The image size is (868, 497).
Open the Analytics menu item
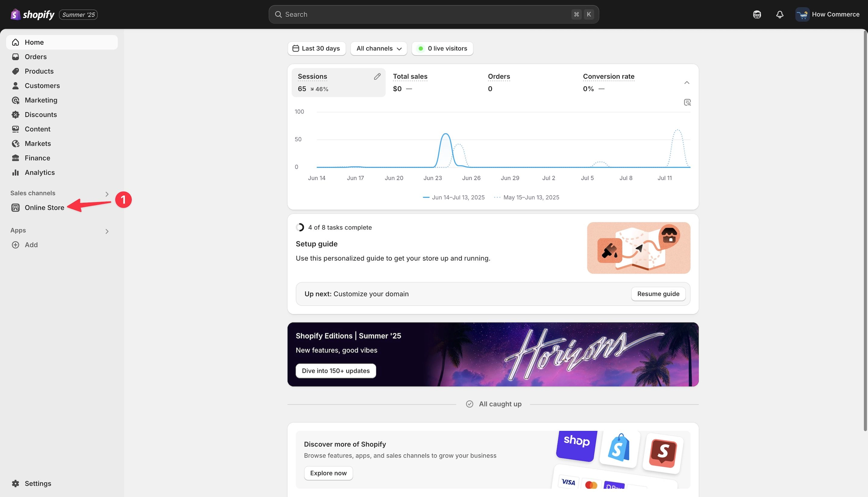(62, 172)
